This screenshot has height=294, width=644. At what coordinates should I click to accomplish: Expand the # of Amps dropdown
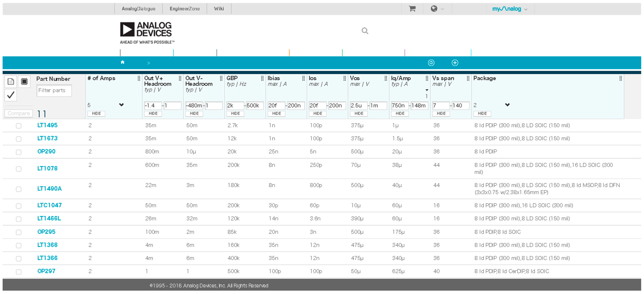(121, 105)
